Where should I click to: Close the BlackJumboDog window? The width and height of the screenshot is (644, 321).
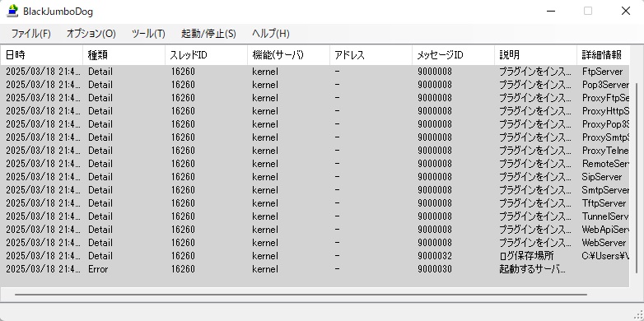tap(626, 11)
